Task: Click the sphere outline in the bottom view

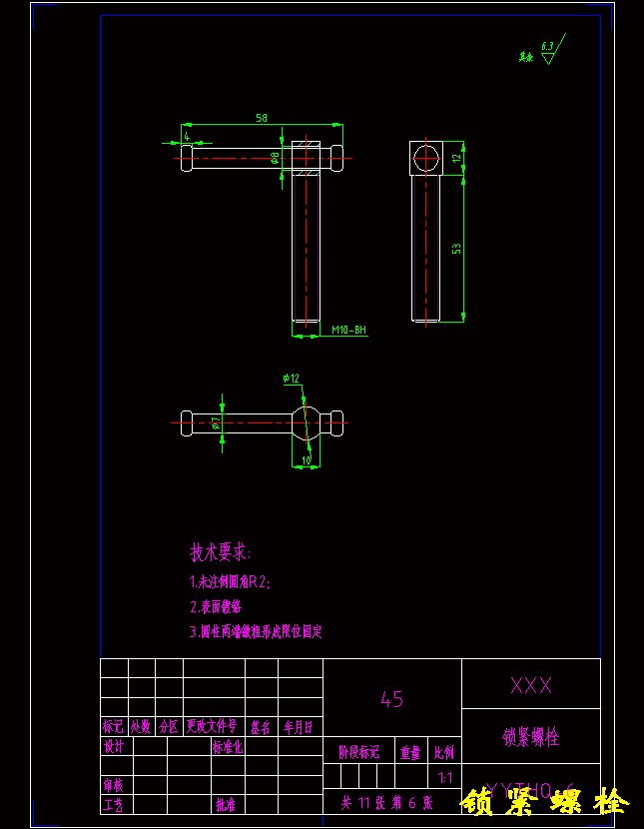Action: tap(306, 422)
